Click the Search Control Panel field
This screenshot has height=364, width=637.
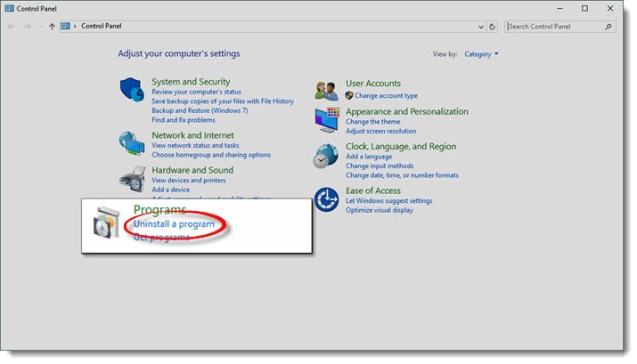click(x=560, y=27)
